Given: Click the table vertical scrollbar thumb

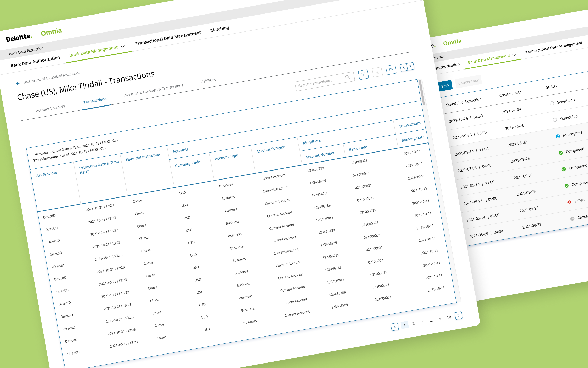Looking at the screenshot, I should point(422,92).
